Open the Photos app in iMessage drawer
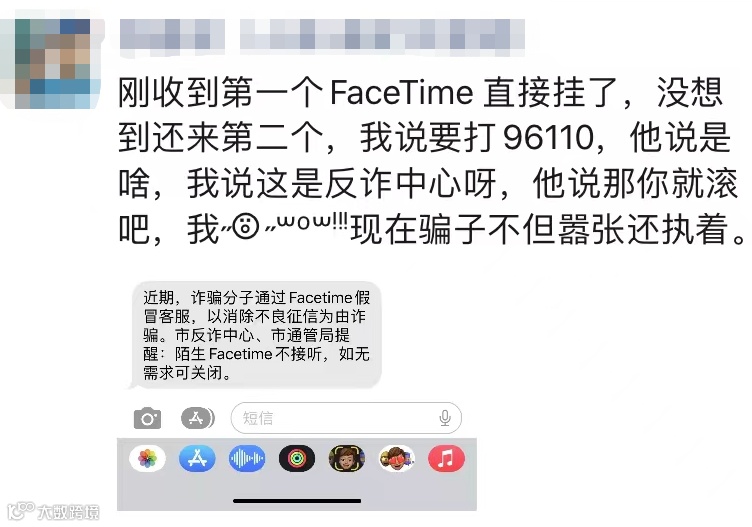Image resolution: width=752 pixels, height=527 pixels. click(147, 458)
